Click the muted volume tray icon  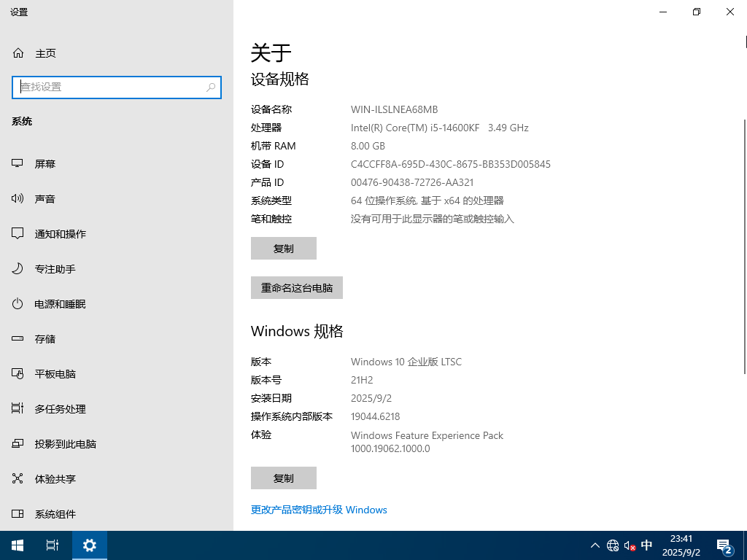[630, 545]
